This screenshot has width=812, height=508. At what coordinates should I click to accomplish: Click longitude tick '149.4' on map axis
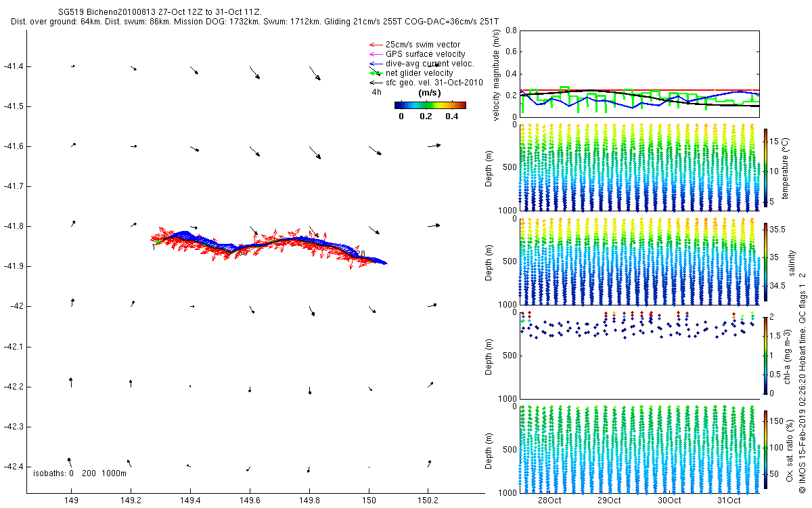(x=191, y=501)
